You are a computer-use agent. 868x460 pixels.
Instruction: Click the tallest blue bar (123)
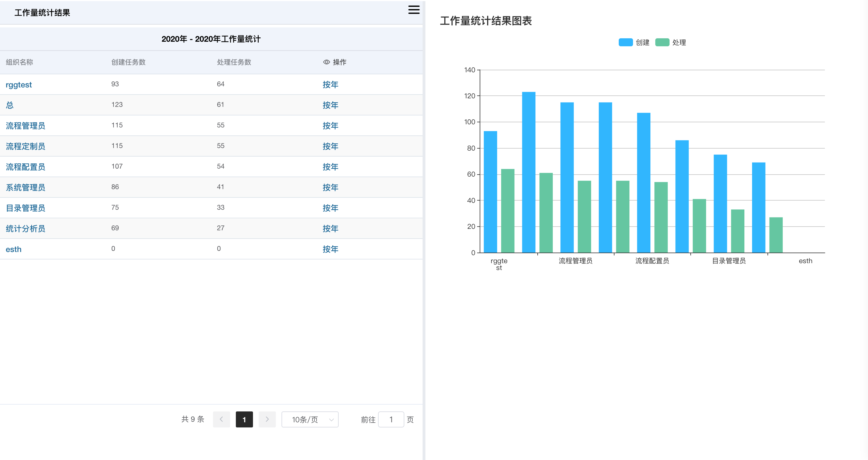(x=528, y=172)
